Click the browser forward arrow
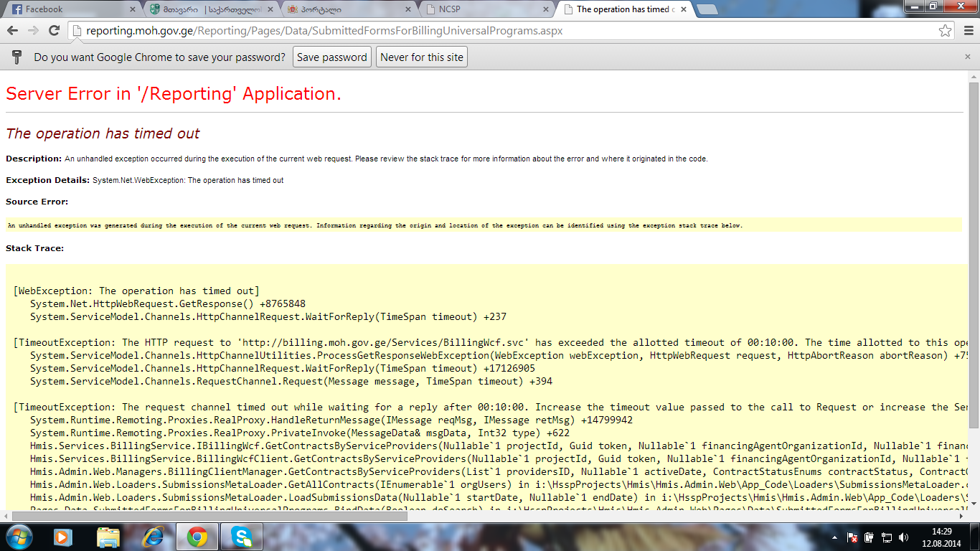 pos(33,31)
